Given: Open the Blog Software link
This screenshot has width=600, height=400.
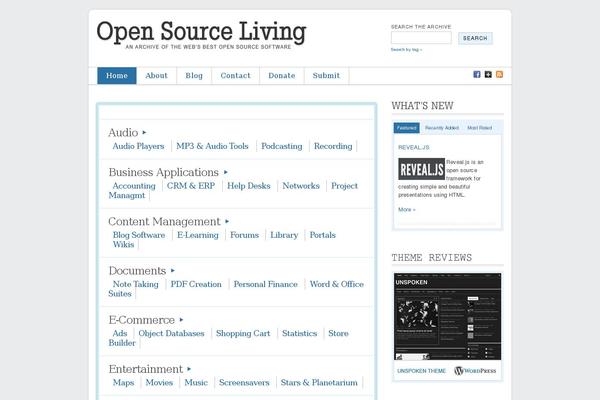Looking at the screenshot, I should [x=139, y=235].
